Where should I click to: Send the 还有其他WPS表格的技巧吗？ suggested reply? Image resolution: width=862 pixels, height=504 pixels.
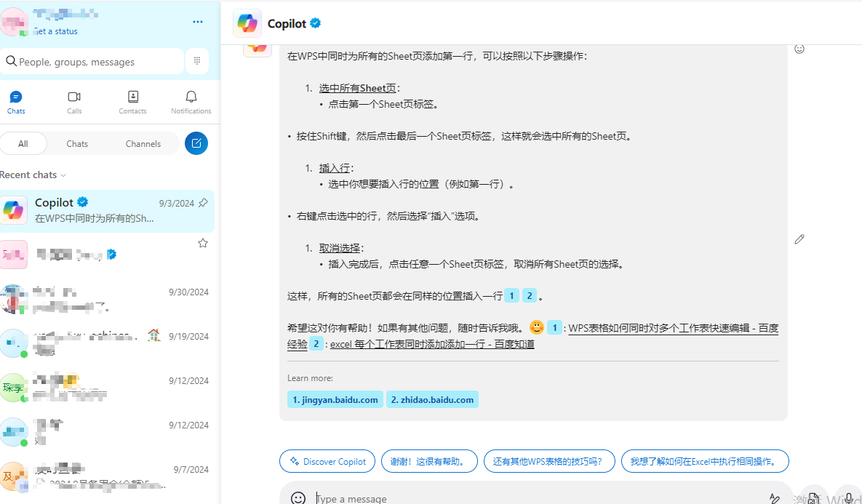[549, 461]
